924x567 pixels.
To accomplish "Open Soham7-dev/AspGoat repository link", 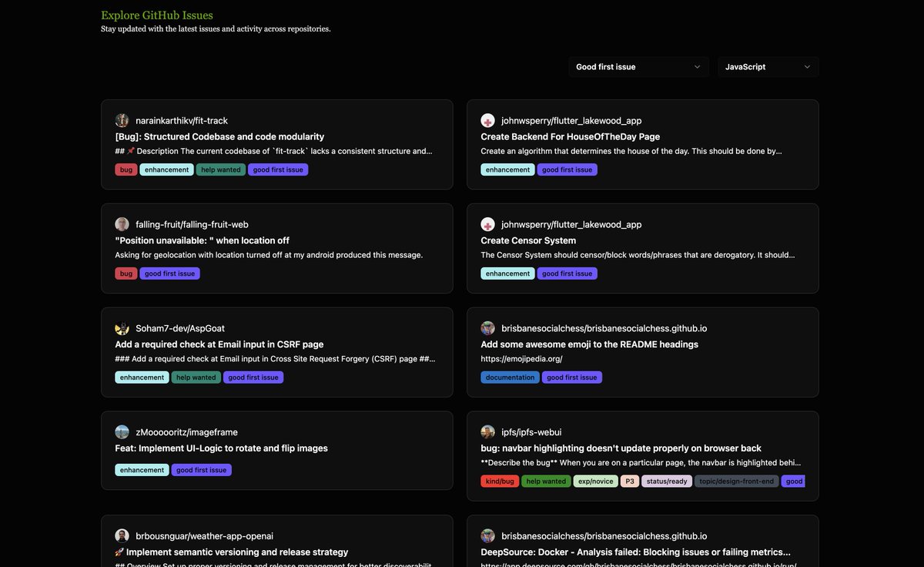I will pos(180,329).
